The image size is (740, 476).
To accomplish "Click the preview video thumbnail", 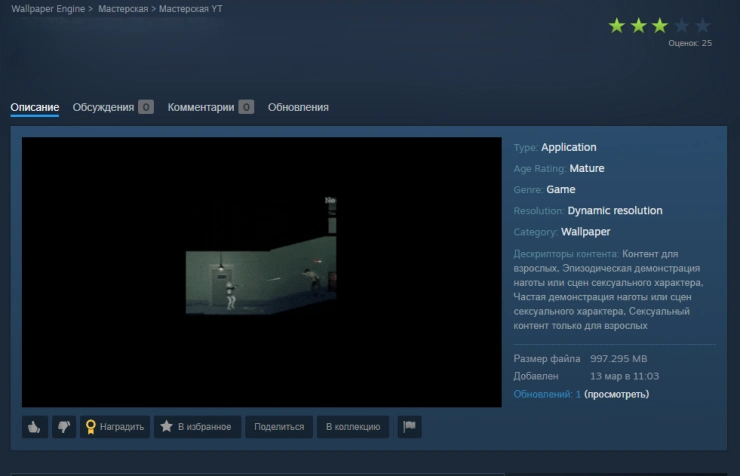I will tap(261, 272).
